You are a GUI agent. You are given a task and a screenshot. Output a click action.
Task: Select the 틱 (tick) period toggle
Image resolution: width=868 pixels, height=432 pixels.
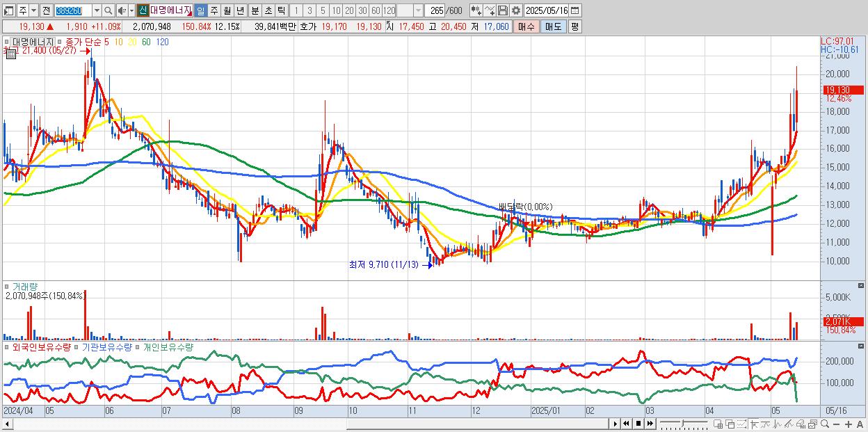281,10
